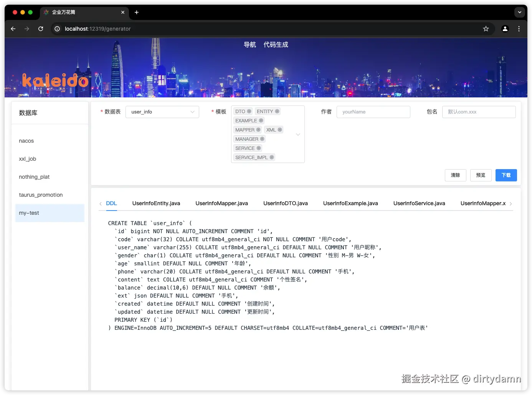
Task: Remove the MAPPER template tag
Action: [x=258, y=130]
